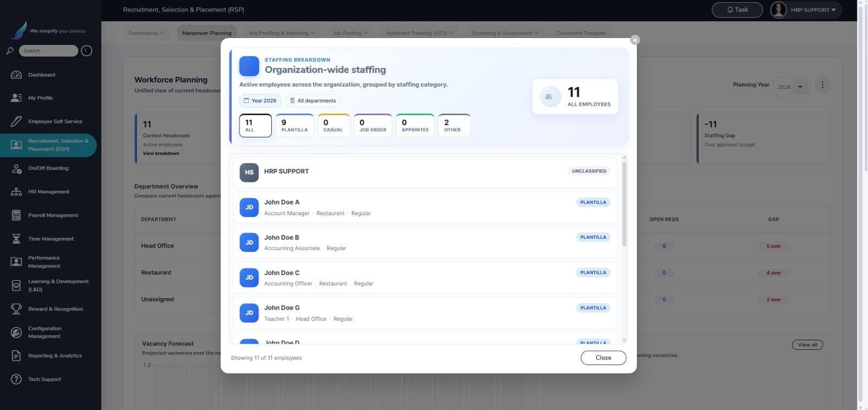
Task: Open the Planning Year 2026 dropdown
Action: [x=792, y=87]
